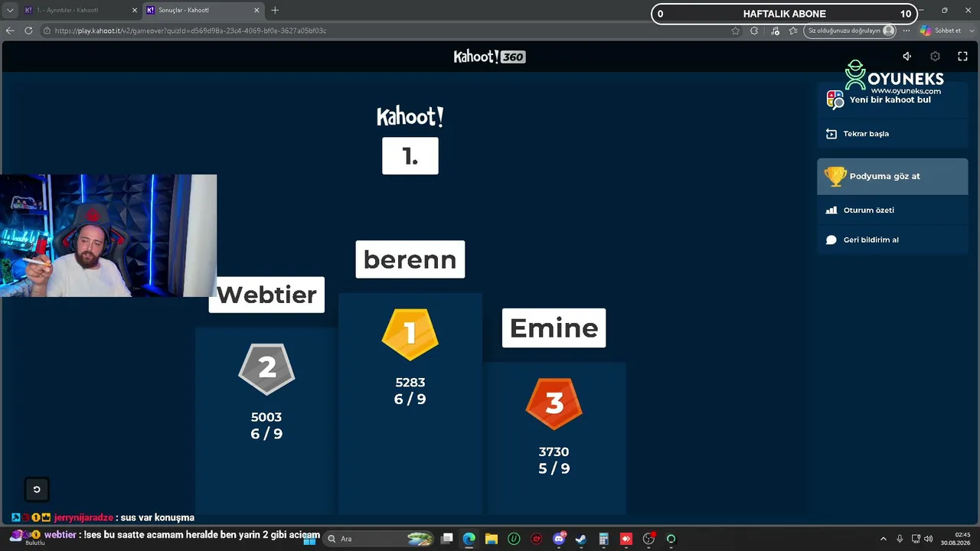980x551 pixels.
Task: Open the green circular U app on taskbar
Action: (514, 539)
